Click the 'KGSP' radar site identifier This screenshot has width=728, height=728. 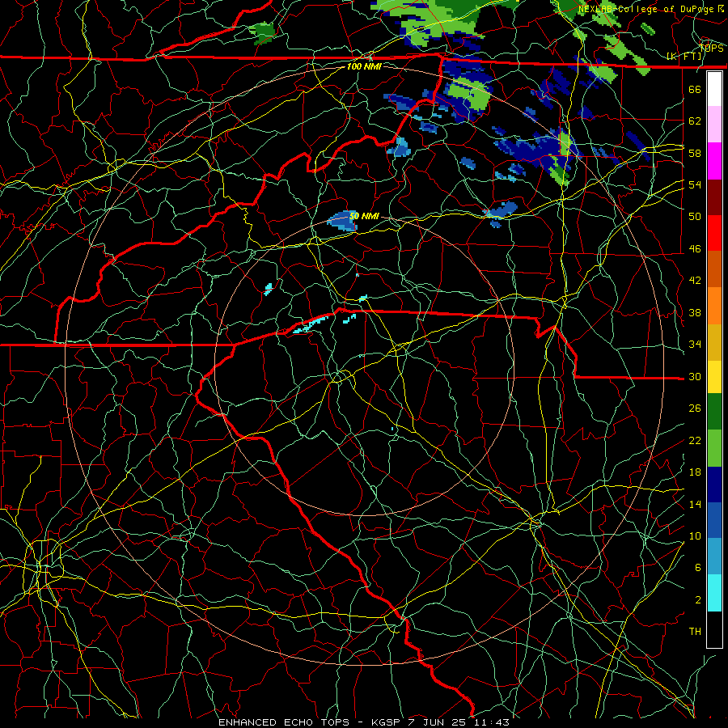pyautogui.click(x=387, y=722)
